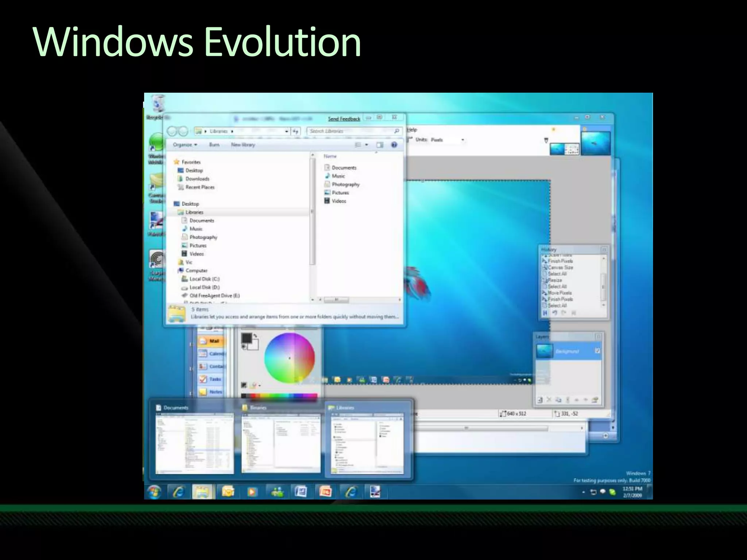Click the refresh button beside the address bar

[x=295, y=131]
